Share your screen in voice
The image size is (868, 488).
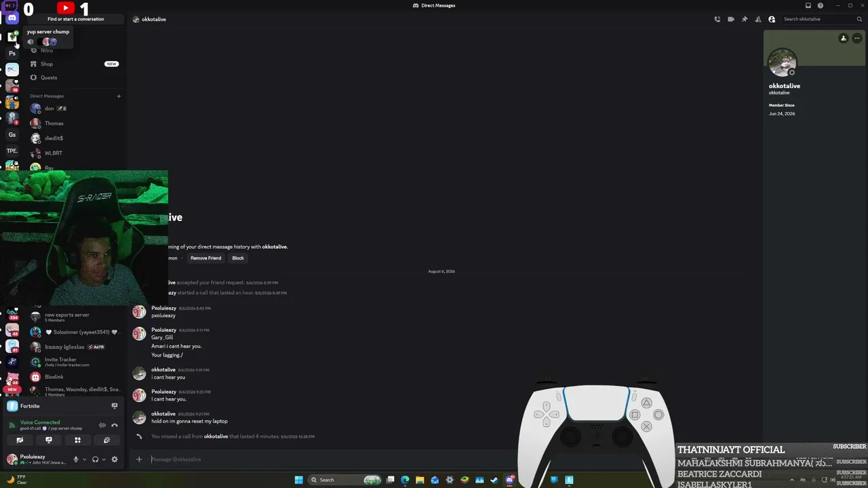(x=49, y=440)
